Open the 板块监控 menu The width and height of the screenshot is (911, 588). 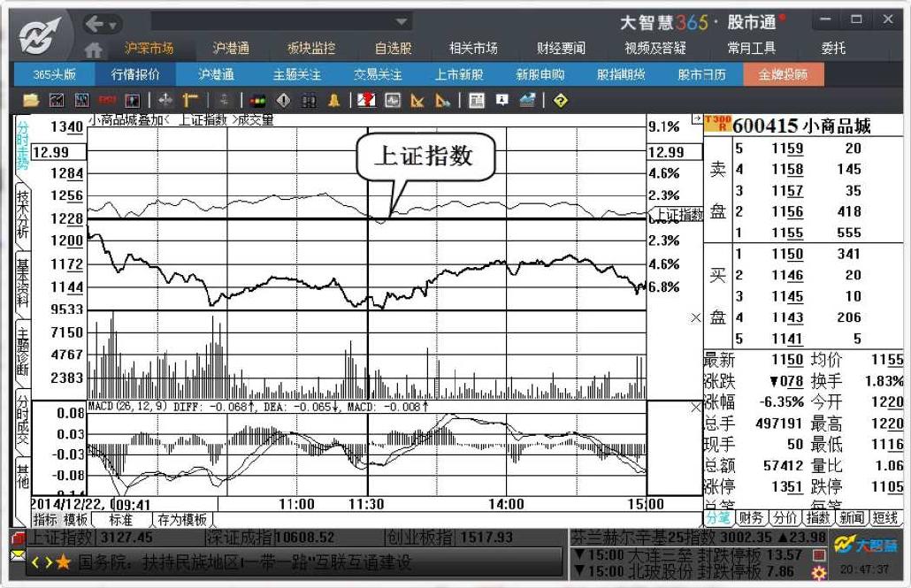point(311,49)
